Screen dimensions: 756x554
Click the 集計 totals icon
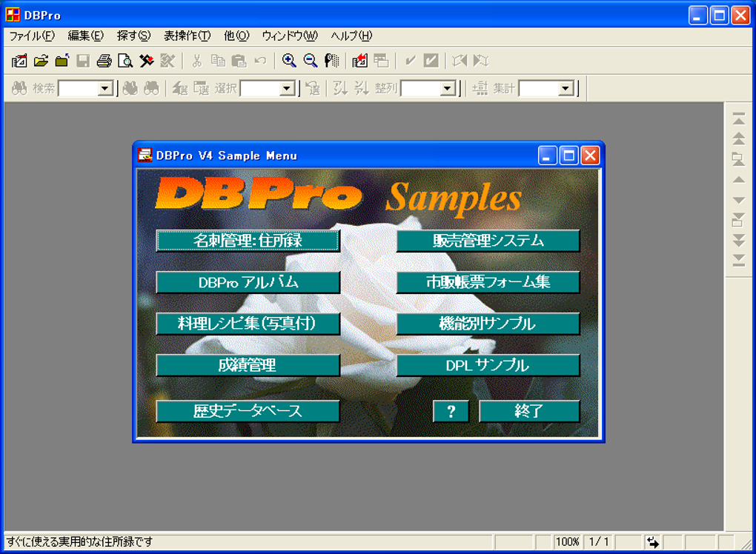480,88
